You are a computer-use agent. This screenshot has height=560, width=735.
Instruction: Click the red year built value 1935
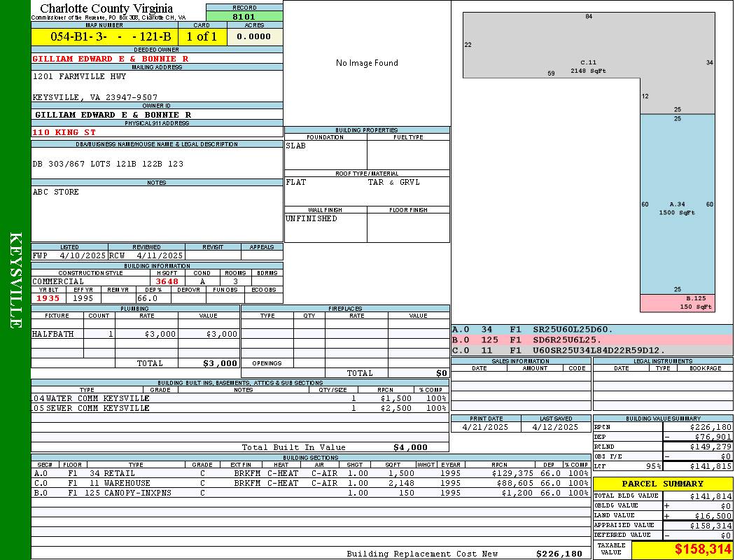[x=48, y=298]
